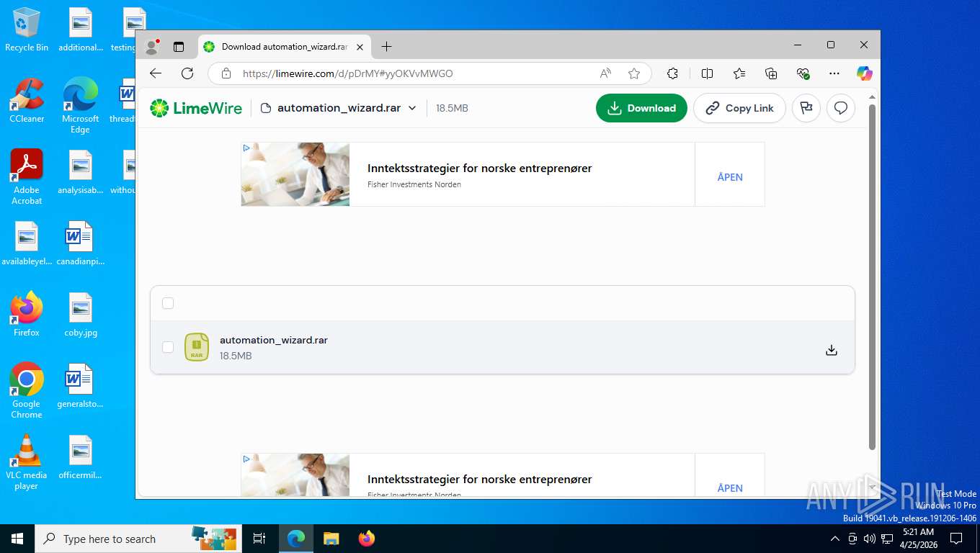This screenshot has height=553, width=980.
Task: Add this page to favorites star
Action: 634,73
